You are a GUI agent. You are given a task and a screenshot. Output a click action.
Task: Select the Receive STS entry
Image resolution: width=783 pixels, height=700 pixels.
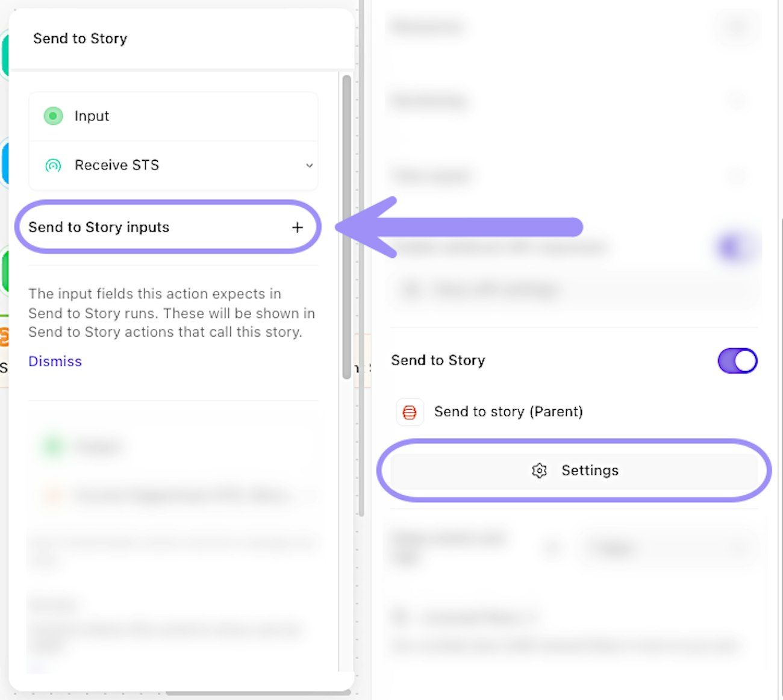(x=173, y=166)
